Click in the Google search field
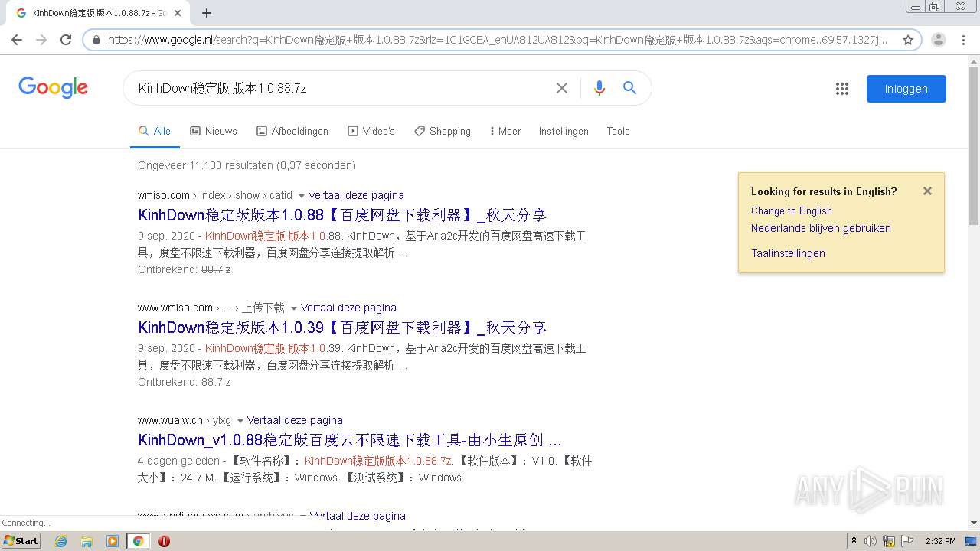 point(341,88)
